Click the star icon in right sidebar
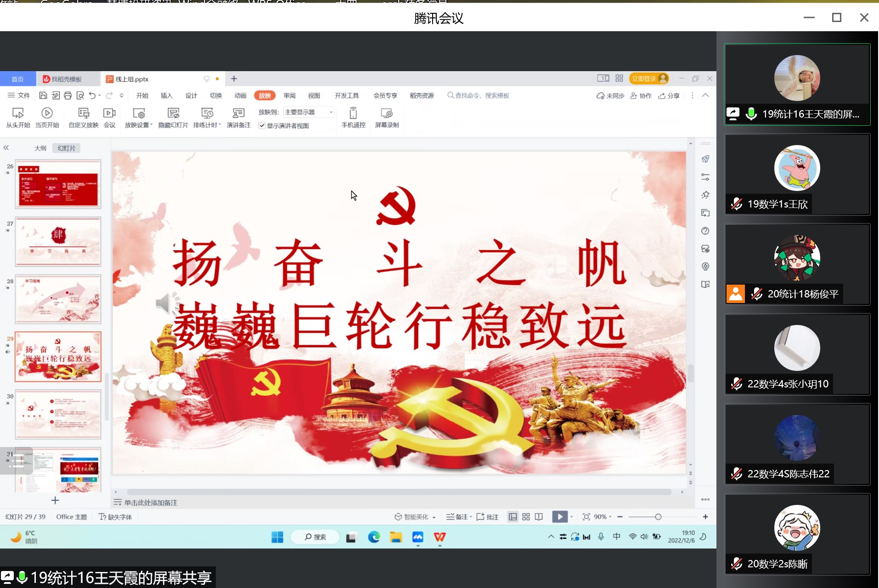This screenshot has width=879, height=588. [705, 195]
